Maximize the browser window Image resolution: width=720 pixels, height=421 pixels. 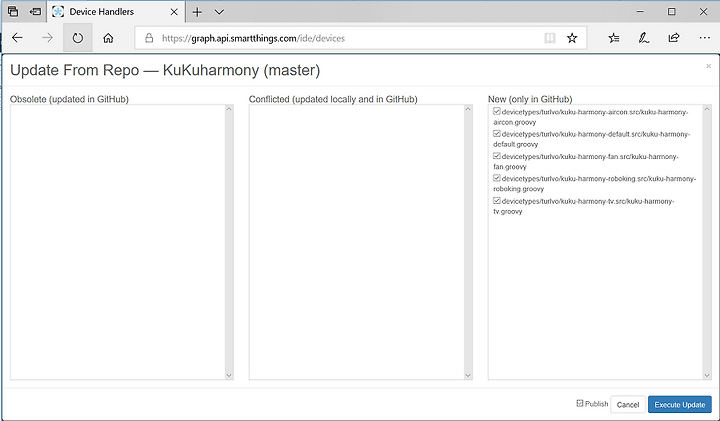(671, 11)
